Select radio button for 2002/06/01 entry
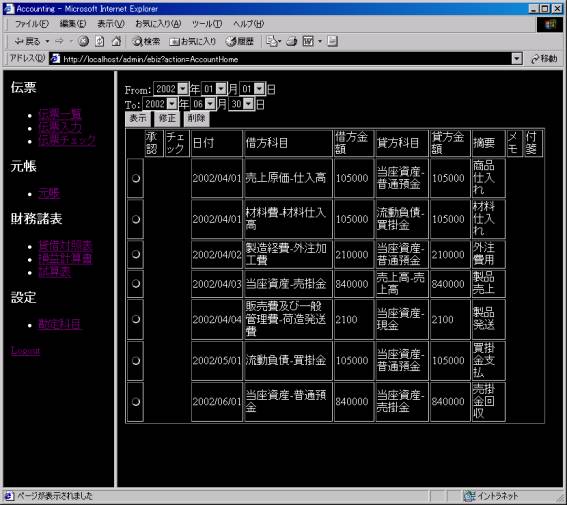The width and height of the screenshot is (567, 505). pos(136,402)
